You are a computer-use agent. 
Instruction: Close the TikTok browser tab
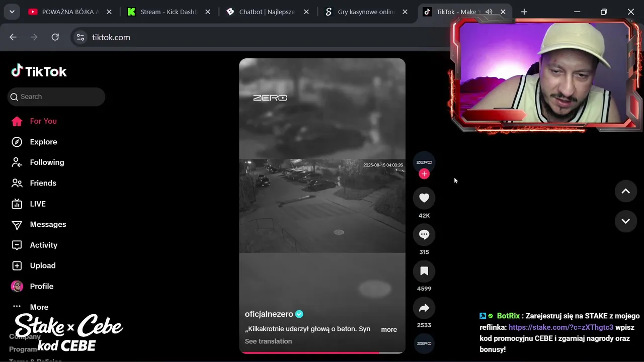[x=503, y=12]
